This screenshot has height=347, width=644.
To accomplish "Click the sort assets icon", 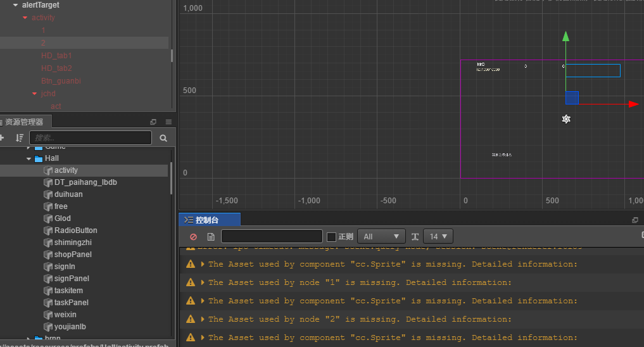I will click(19, 138).
